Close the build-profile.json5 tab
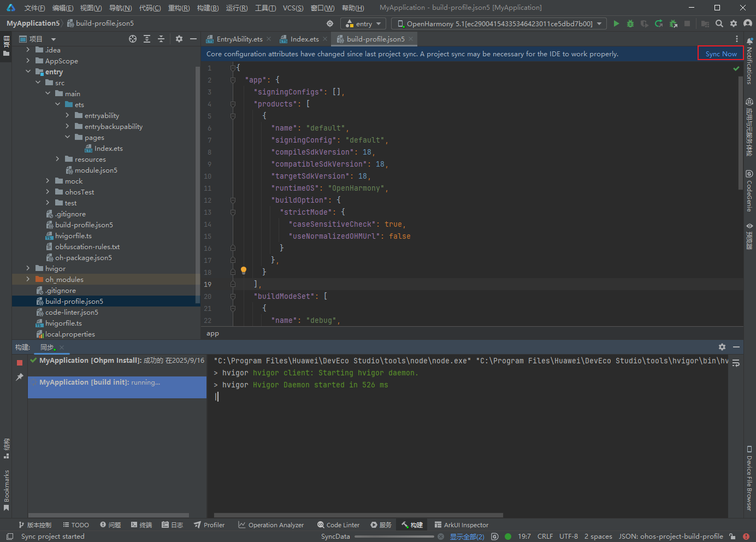 (411, 39)
